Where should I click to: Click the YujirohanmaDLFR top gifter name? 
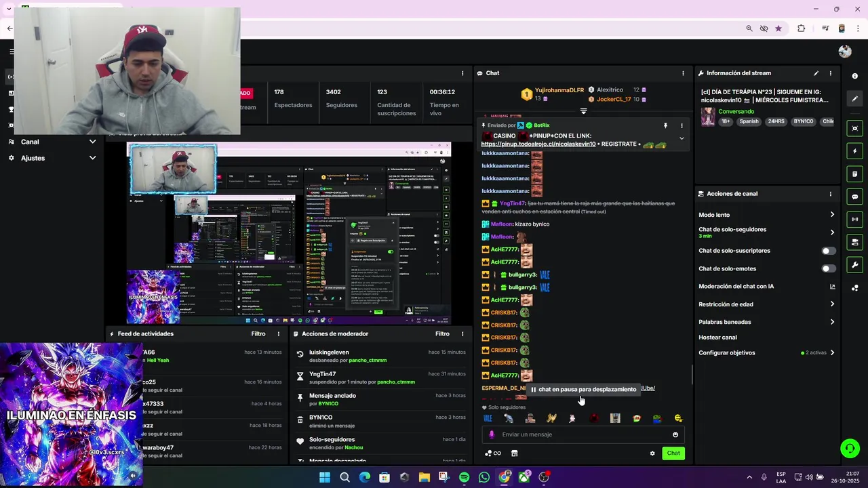pos(559,90)
